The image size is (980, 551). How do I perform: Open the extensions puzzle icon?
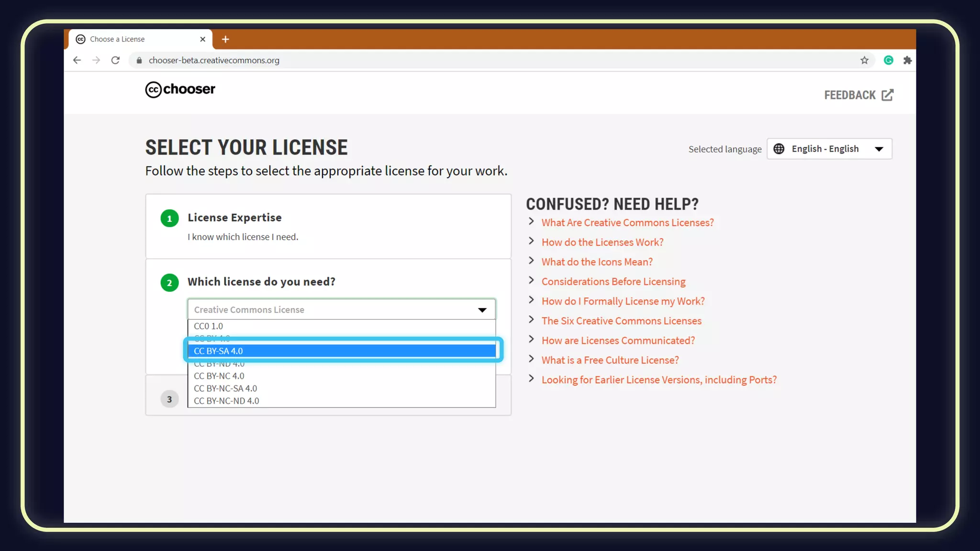coord(907,60)
